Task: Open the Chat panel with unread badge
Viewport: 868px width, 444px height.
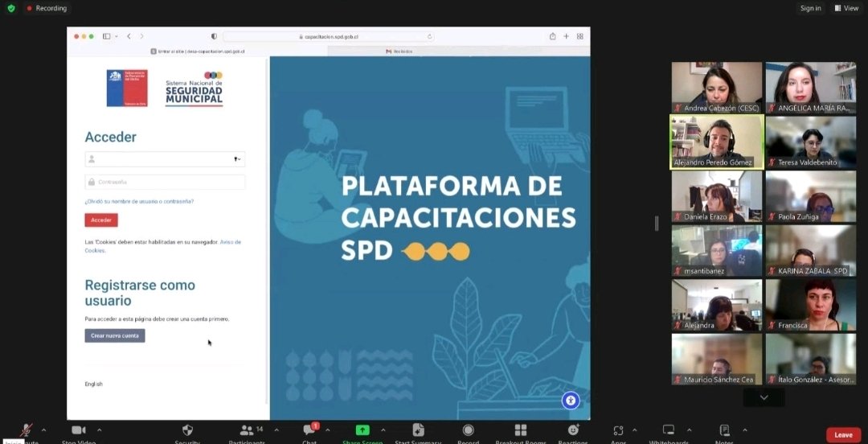Action: [x=309, y=430]
